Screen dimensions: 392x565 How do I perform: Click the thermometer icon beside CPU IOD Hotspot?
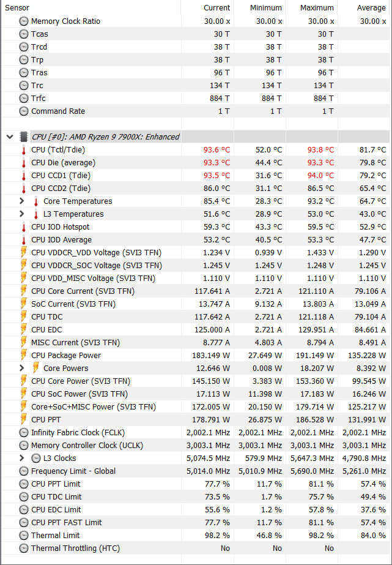coord(24,227)
